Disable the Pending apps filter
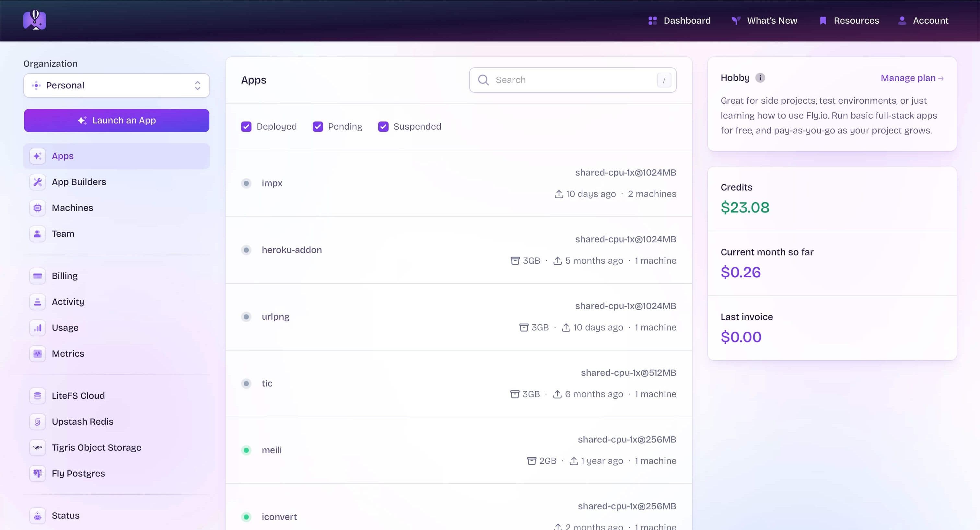Screen dimensions: 980x530 coord(318,126)
